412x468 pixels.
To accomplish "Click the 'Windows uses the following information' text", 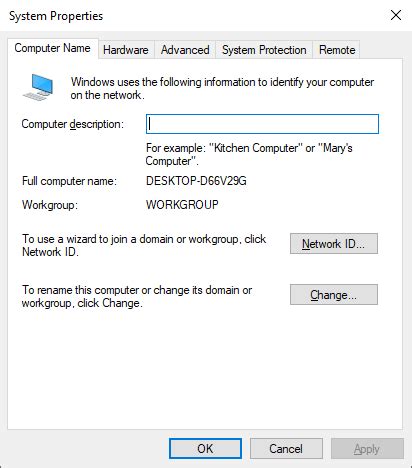I will pyautogui.click(x=222, y=88).
